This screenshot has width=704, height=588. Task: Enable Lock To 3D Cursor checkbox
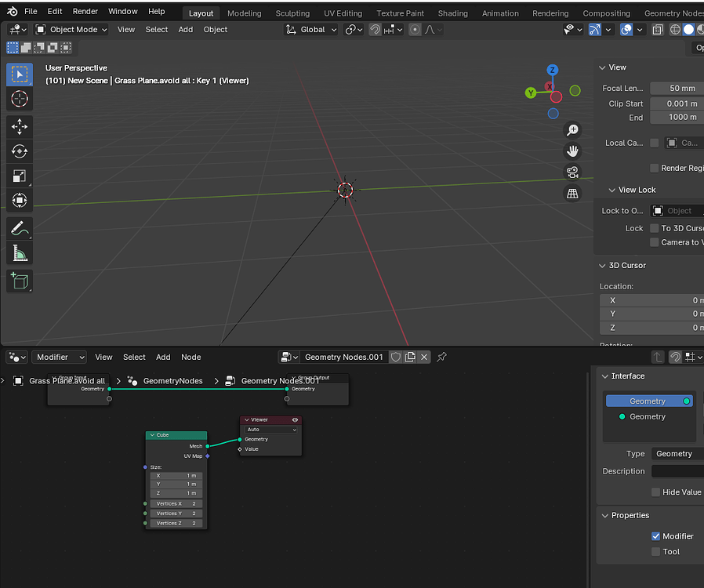pyautogui.click(x=655, y=228)
